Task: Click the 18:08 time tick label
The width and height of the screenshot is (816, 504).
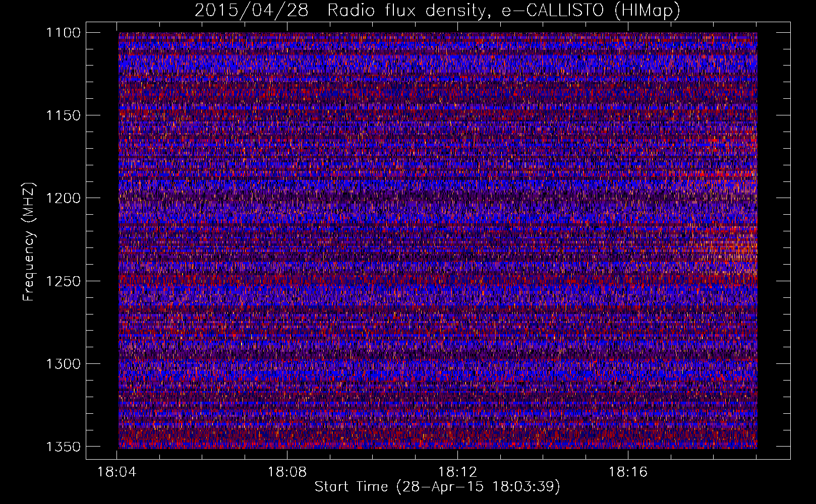Action: click(287, 472)
